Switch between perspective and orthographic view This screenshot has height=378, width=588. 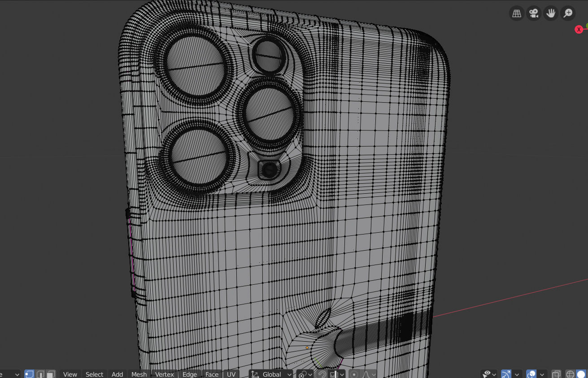(517, 13)
